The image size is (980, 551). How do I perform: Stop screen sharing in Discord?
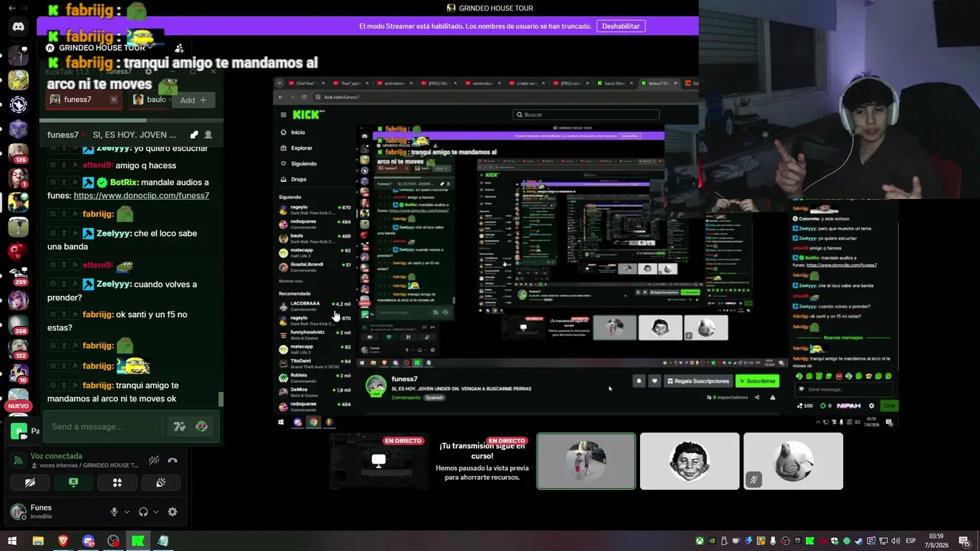tap(73, 483)
